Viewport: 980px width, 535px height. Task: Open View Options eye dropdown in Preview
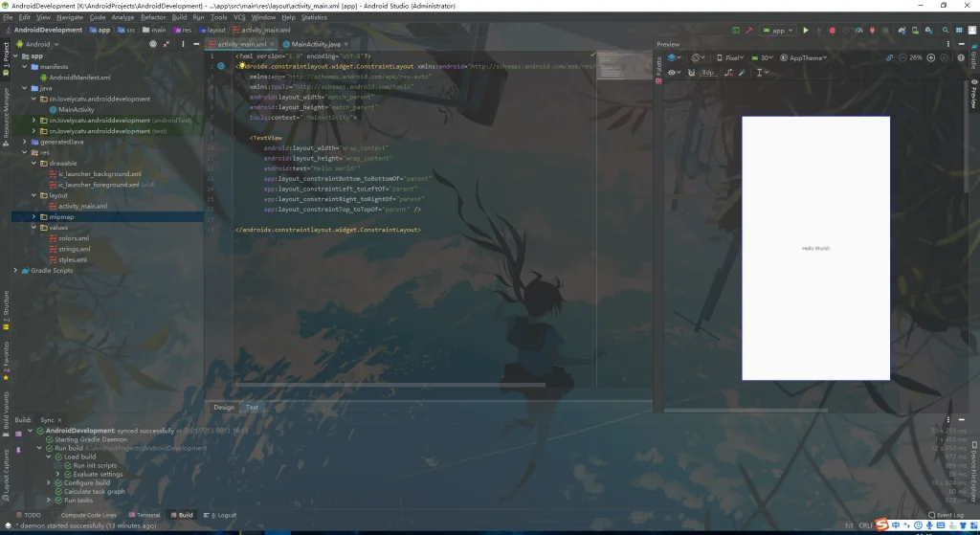point(675,73)
